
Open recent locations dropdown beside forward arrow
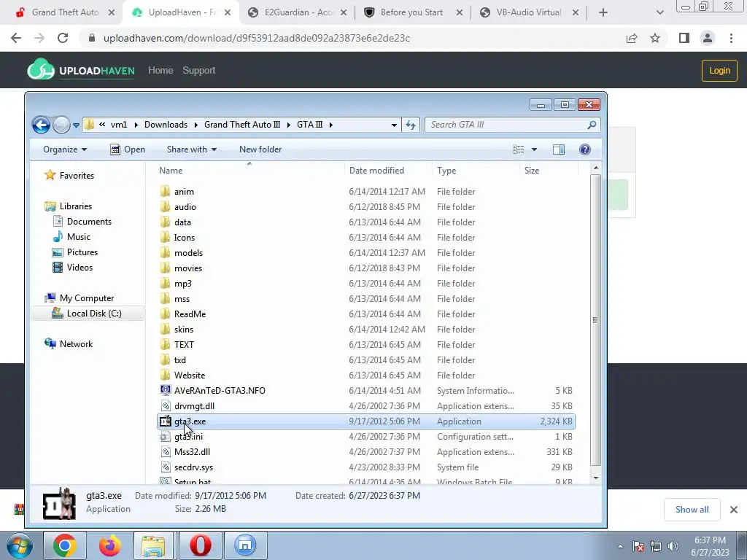(76, 125)
